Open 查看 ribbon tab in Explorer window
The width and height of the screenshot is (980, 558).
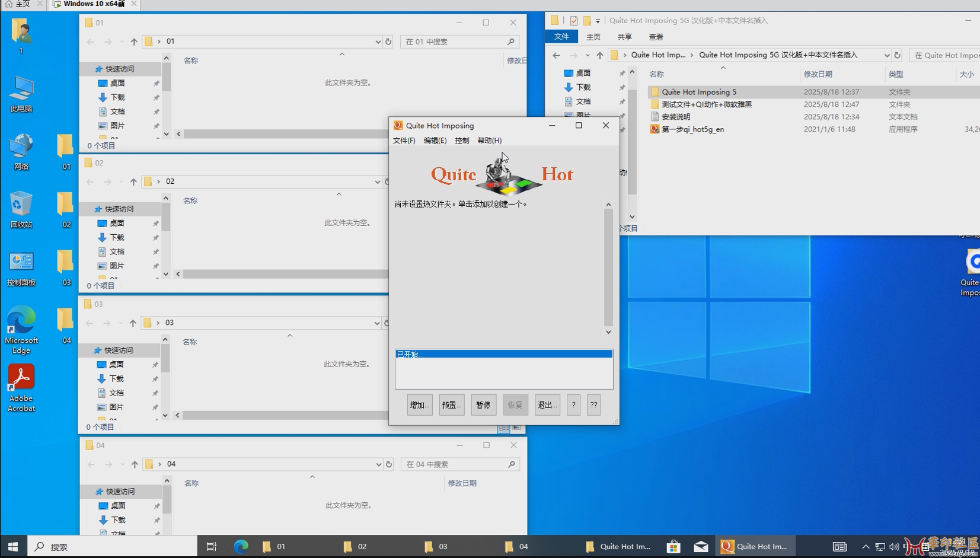pyautogui.click(x=656, y=37)
